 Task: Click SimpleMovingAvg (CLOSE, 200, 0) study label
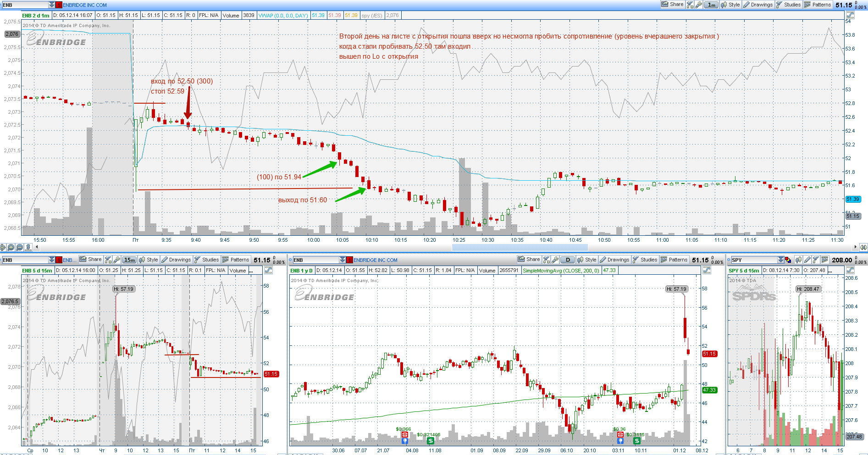pos(561,271)
